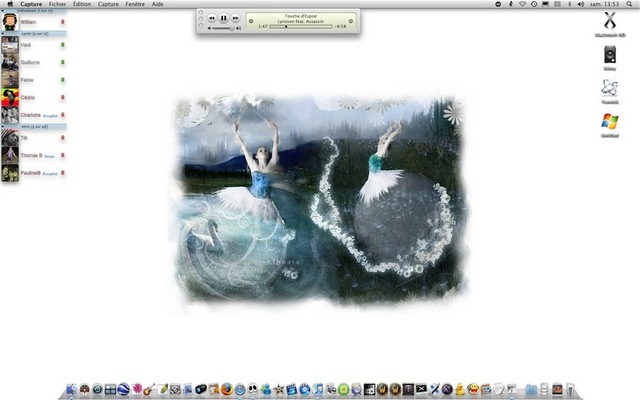Open the MSN Messenger buddy icon in Dock
Image resolution: width=640 pixels, height=400 pixels.
coord(266,389)
